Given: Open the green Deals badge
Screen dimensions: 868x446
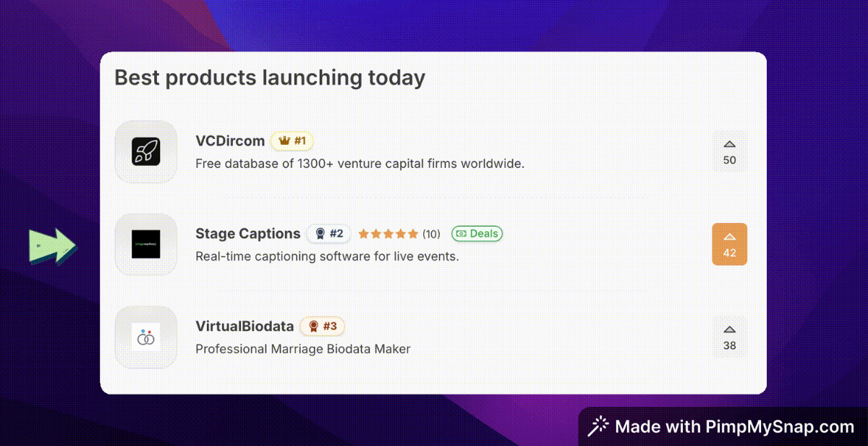Looking at the screenshot, I should pos(477,234).
